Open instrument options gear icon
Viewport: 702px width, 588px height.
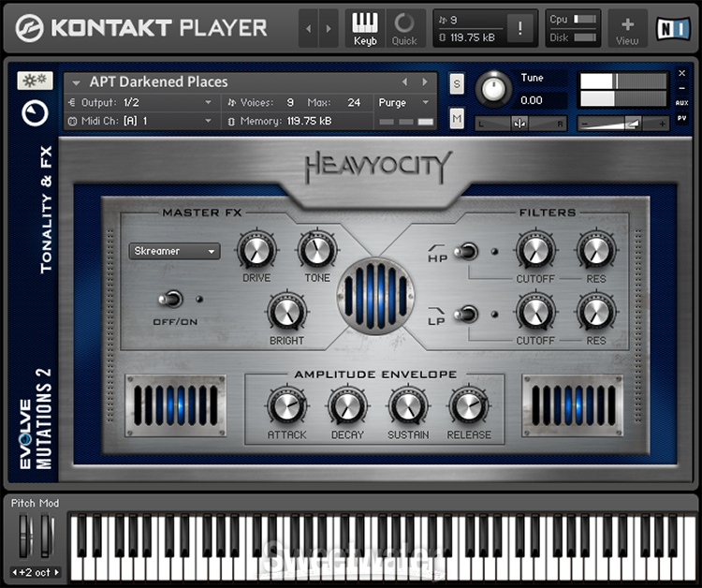click(35, 81)
